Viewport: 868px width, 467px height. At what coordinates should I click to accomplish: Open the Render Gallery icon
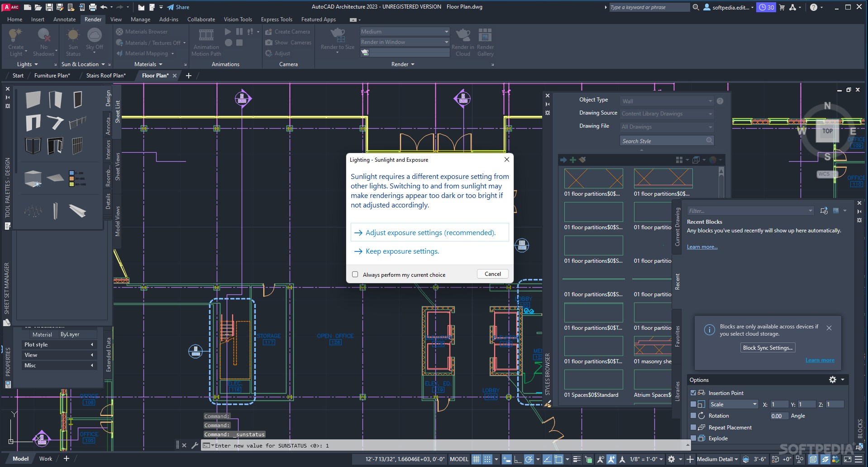point(485,35)
